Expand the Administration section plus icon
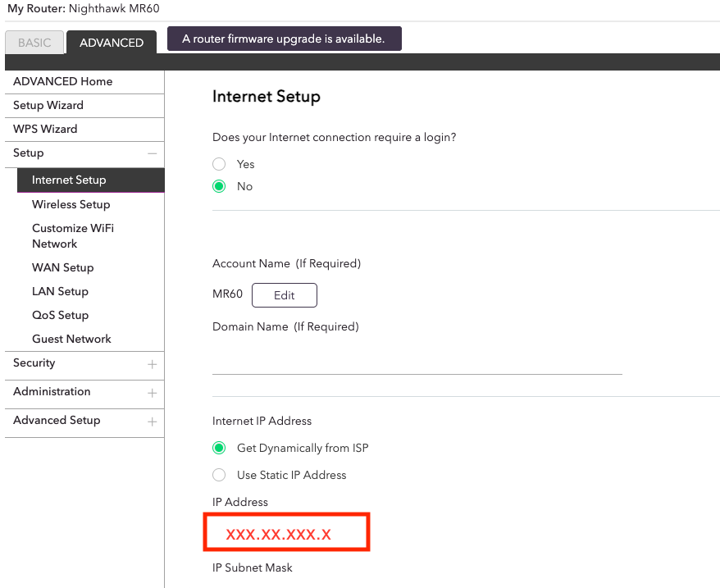The width and height of the screenshot is (720, 588). [152, 393]
